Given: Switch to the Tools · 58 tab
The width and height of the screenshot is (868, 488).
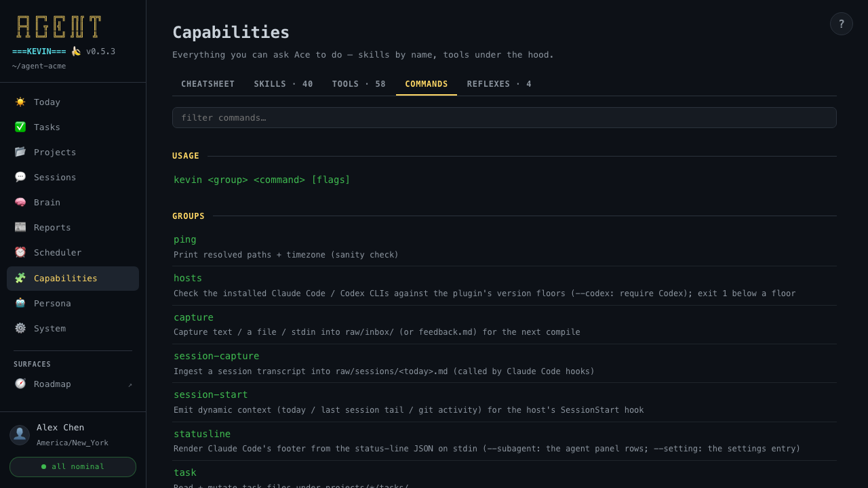Looking at the screenshot, I should pos(359,84).
